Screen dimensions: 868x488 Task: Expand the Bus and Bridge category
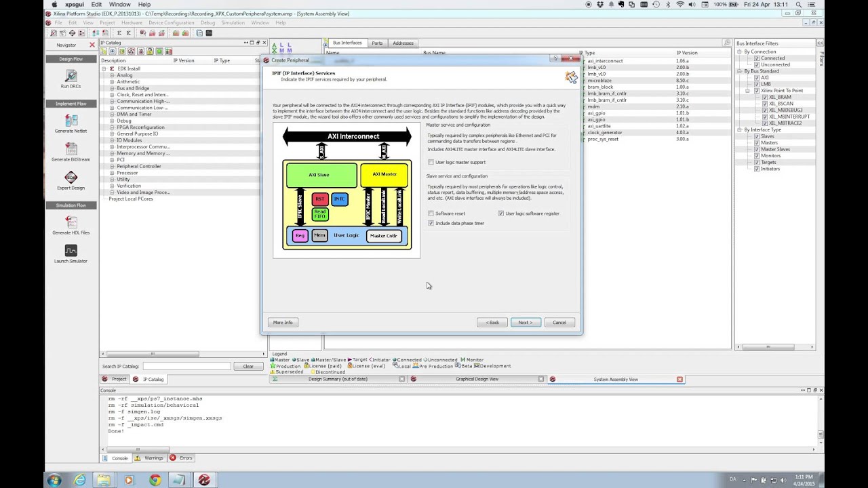click(112, 88)
